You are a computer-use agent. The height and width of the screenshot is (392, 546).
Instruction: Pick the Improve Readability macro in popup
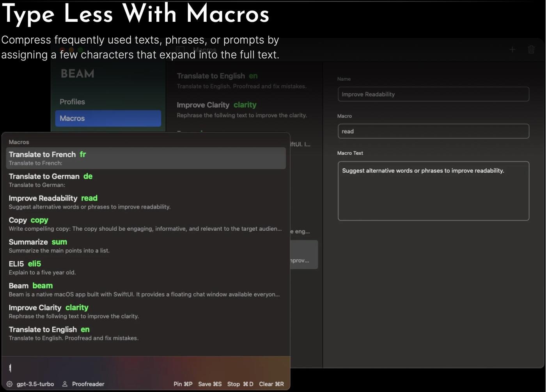(145, 202)
